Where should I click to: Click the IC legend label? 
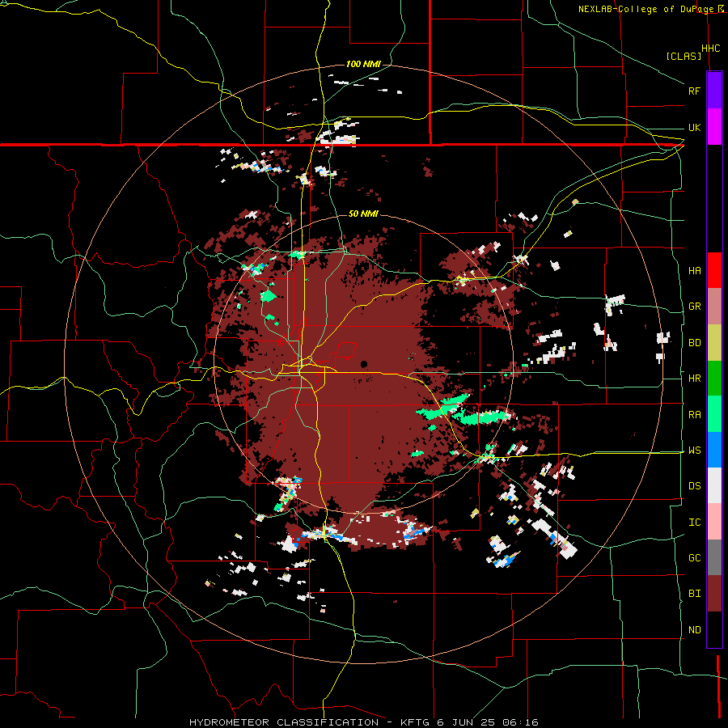point(694,522)
